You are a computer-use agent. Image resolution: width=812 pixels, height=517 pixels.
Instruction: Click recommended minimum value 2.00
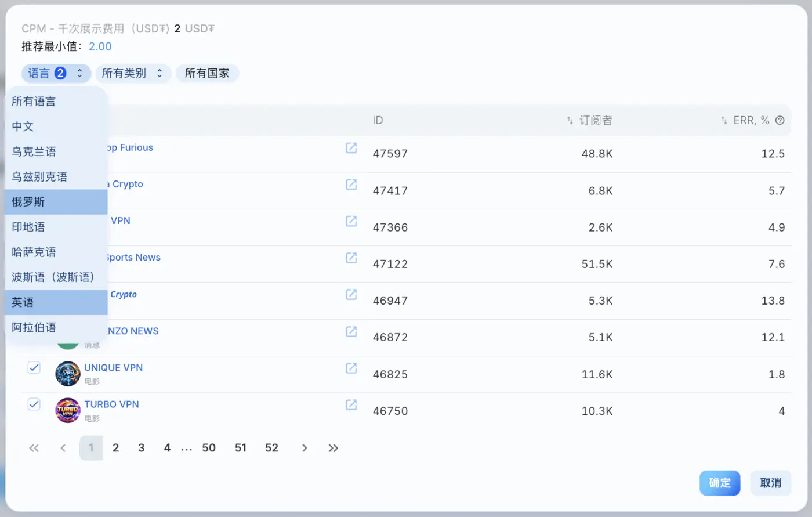point(100,46)
